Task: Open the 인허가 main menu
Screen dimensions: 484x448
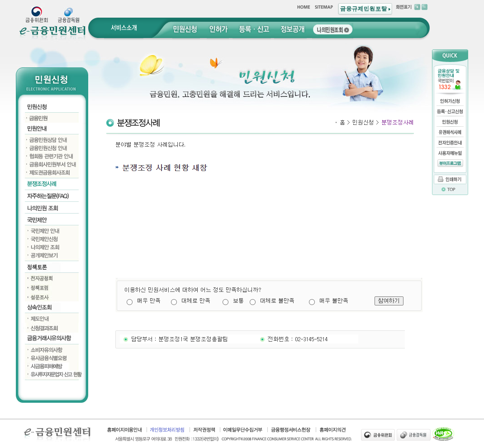Action: (218, 29)
